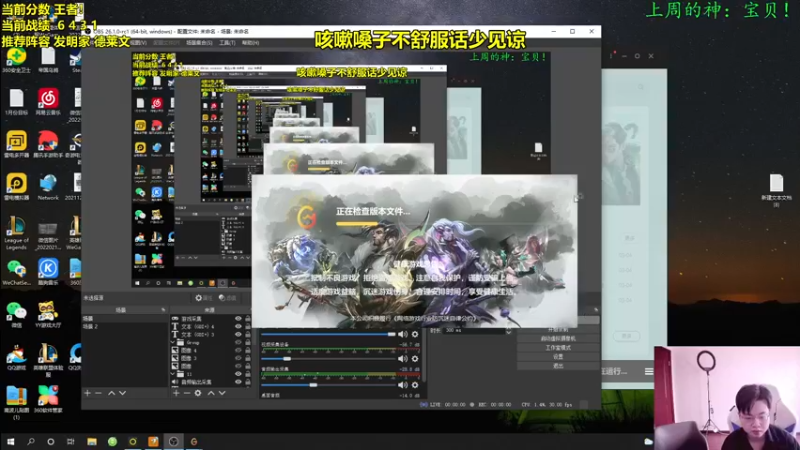Toggle visibility of 文本 (GDI+) 4 source
Viewport: 800px width, 450px height.
238,327
